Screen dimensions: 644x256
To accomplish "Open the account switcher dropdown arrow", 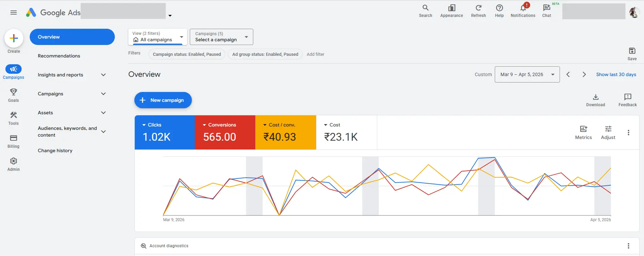I will coord(170,16).
